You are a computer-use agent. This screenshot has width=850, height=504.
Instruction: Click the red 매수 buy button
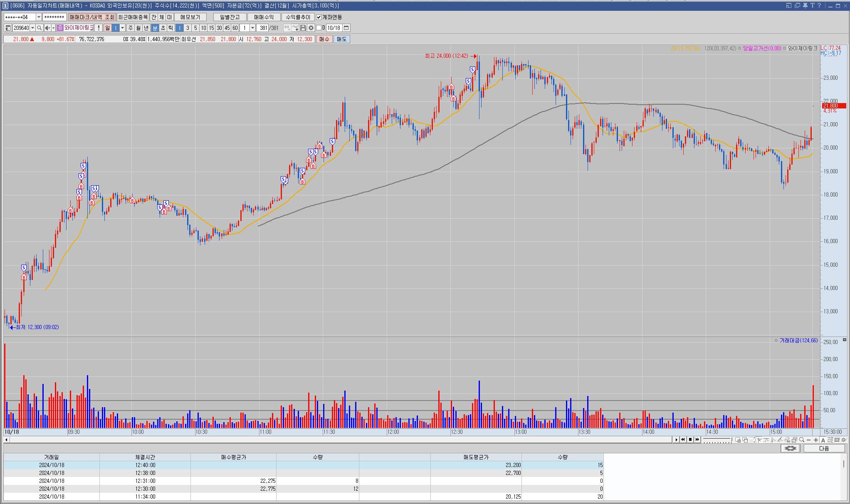(x=324, y=39)
